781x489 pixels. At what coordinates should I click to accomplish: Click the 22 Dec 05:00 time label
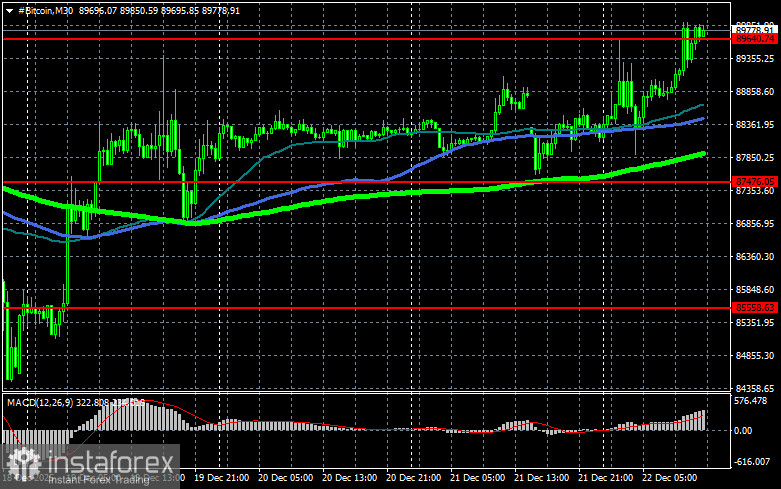(x=670, y=479)
